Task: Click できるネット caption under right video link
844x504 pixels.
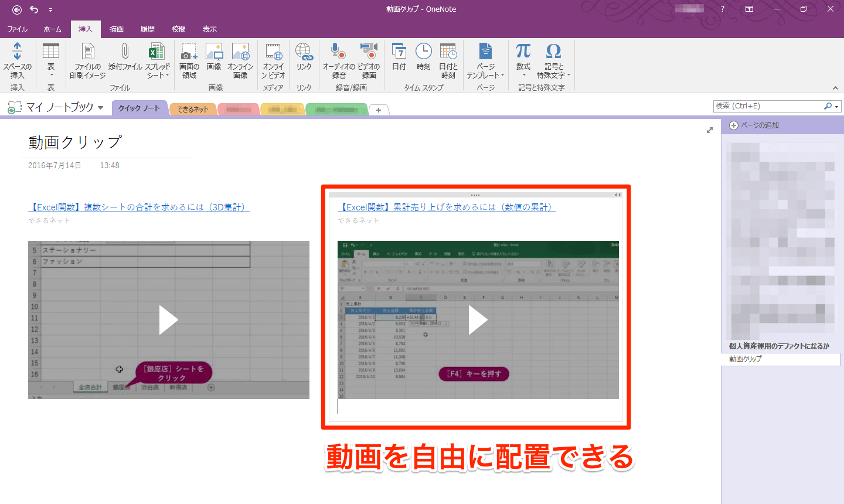Action: point(359,221)
